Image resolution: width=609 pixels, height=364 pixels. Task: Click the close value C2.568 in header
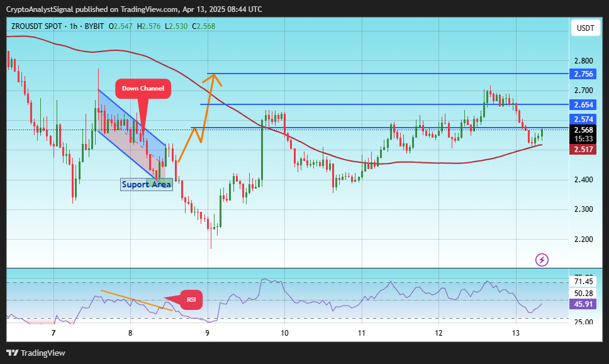[203, 26]
